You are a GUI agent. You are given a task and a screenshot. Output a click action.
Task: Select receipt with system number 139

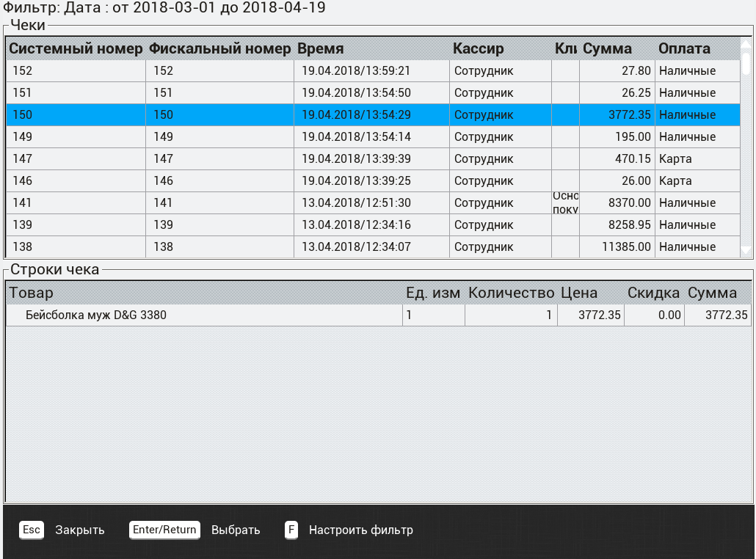373,225
